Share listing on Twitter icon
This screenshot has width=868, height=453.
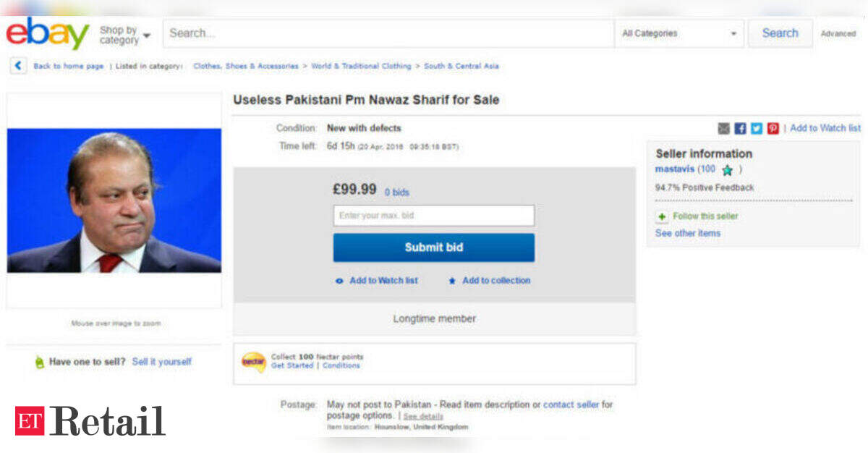click(x=757, y=128)
